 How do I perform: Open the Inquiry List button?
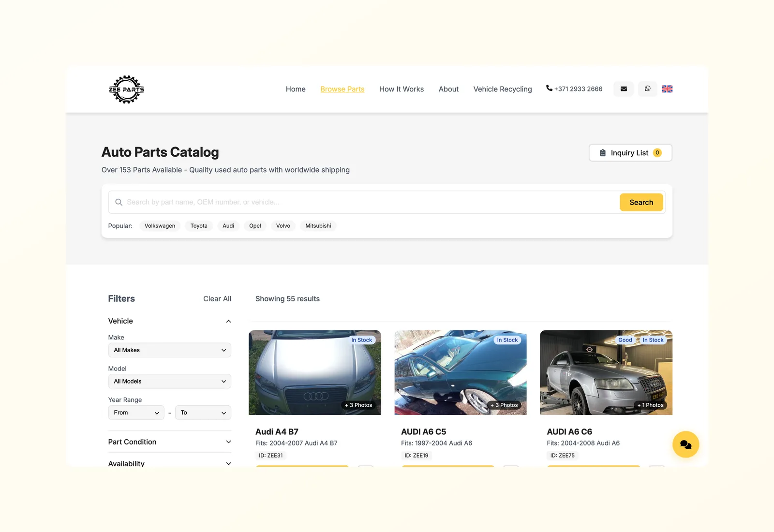tap(630, 153)
